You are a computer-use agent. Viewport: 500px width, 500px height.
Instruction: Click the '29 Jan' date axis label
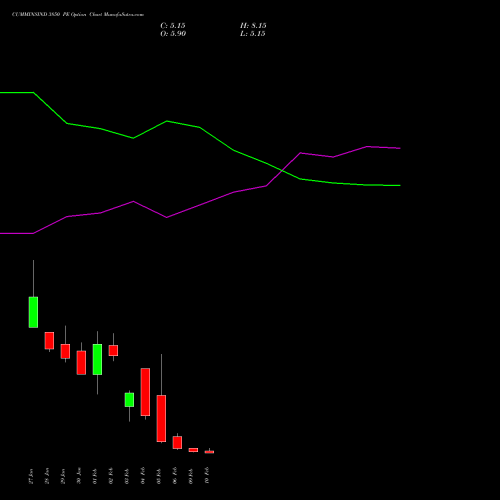63,476
